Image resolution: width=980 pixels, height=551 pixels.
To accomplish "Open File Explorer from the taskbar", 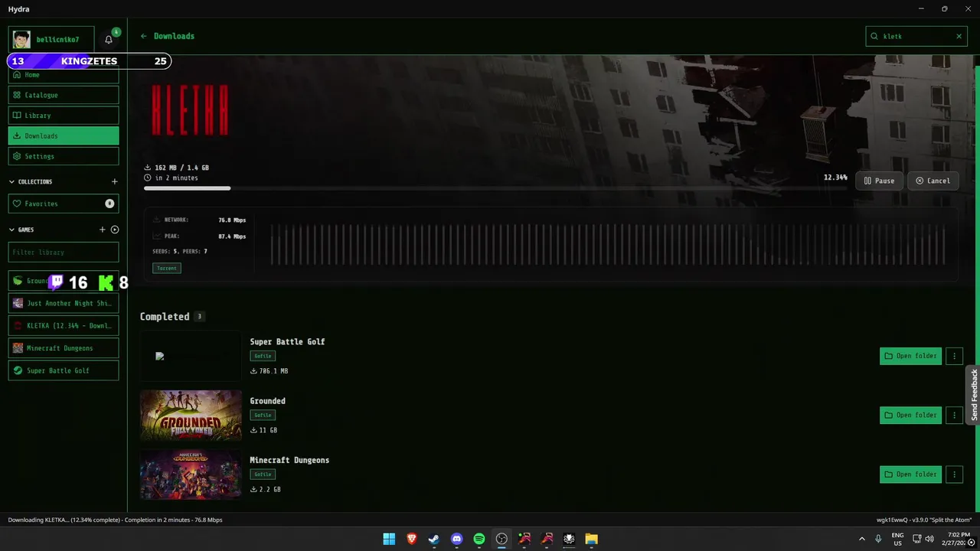I will (x=591, y=539).
